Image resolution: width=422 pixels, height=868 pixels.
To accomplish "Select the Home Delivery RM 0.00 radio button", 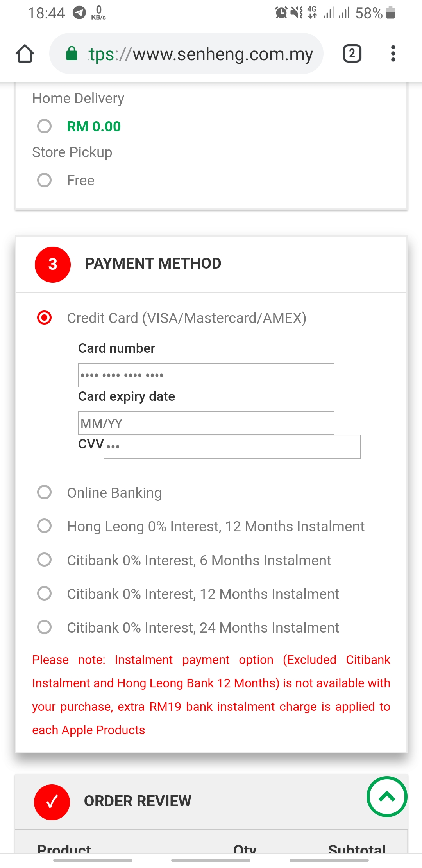I will coord(44,126).
